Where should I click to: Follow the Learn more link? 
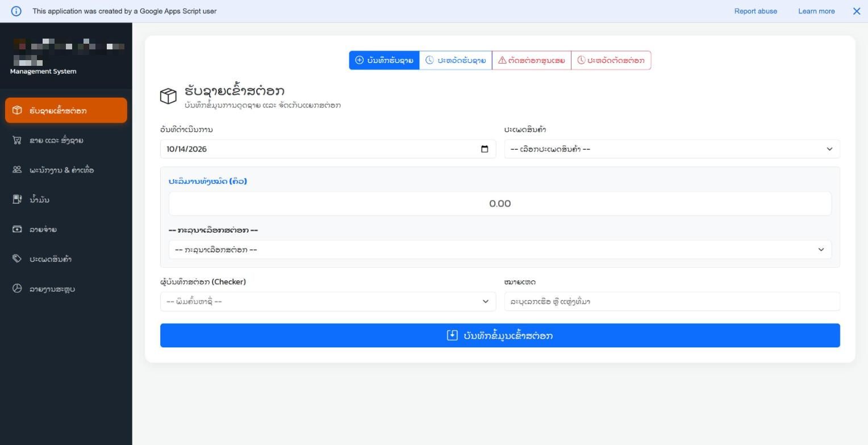point(816,11)
